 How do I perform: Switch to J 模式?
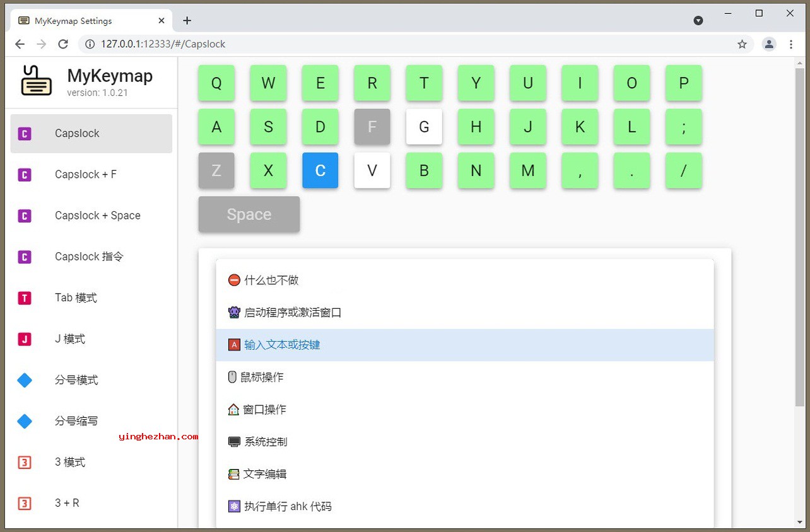click(x=91, y=339)
